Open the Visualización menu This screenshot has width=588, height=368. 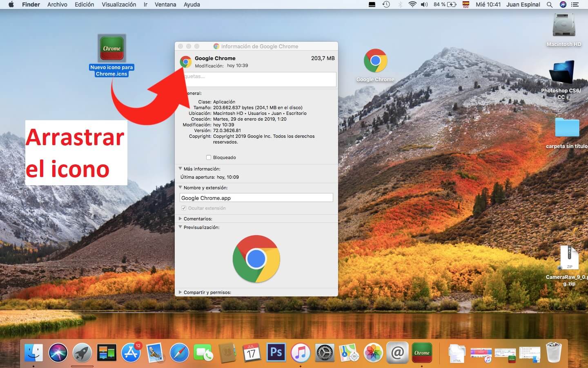coord(119,4)
